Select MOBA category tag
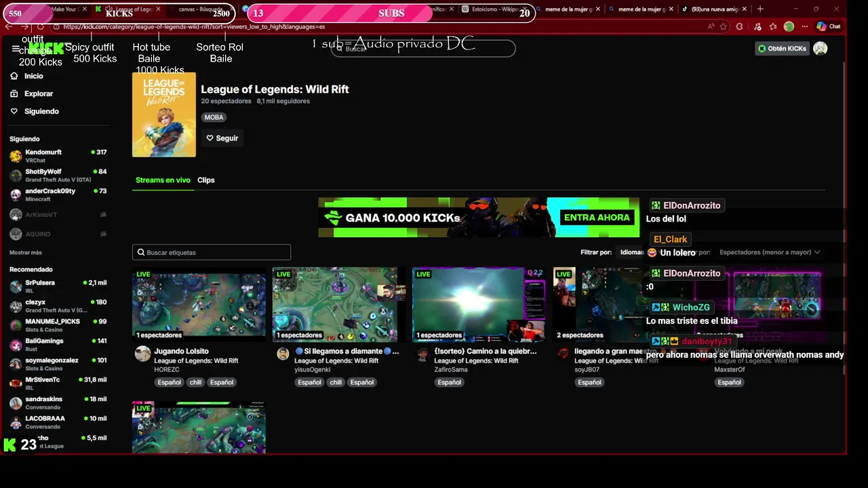The height and width of the screenshot is (488, 868). 214,117
